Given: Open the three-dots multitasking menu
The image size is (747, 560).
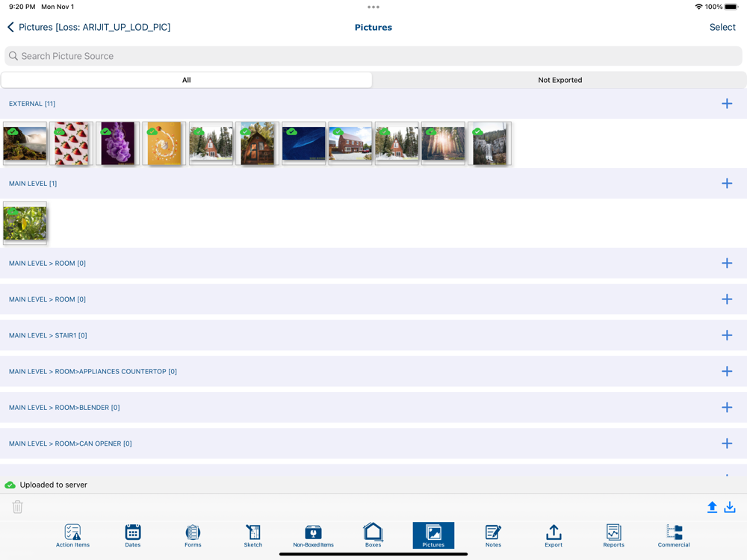Looking at the screenshot, I should [373, 7].
